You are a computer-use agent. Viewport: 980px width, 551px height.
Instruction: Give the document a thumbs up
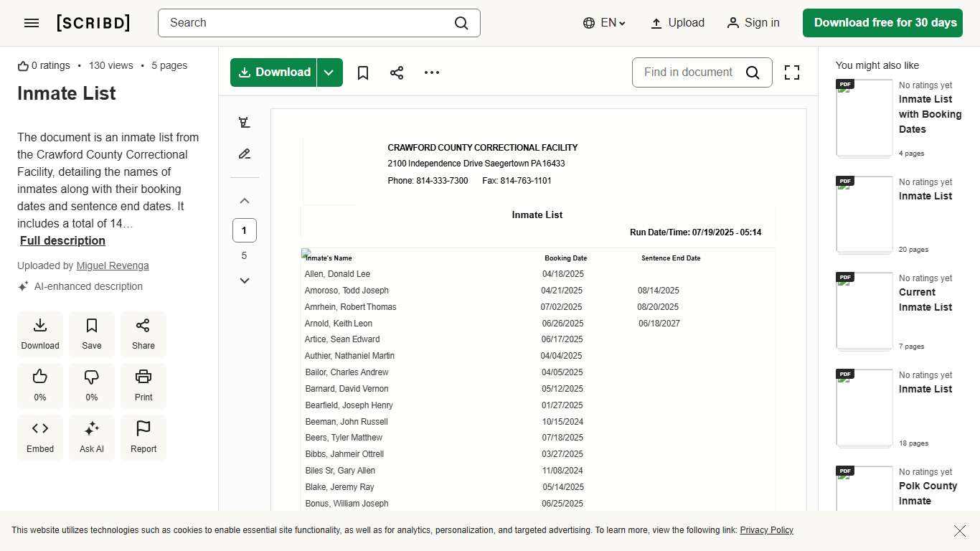point(39,385)
